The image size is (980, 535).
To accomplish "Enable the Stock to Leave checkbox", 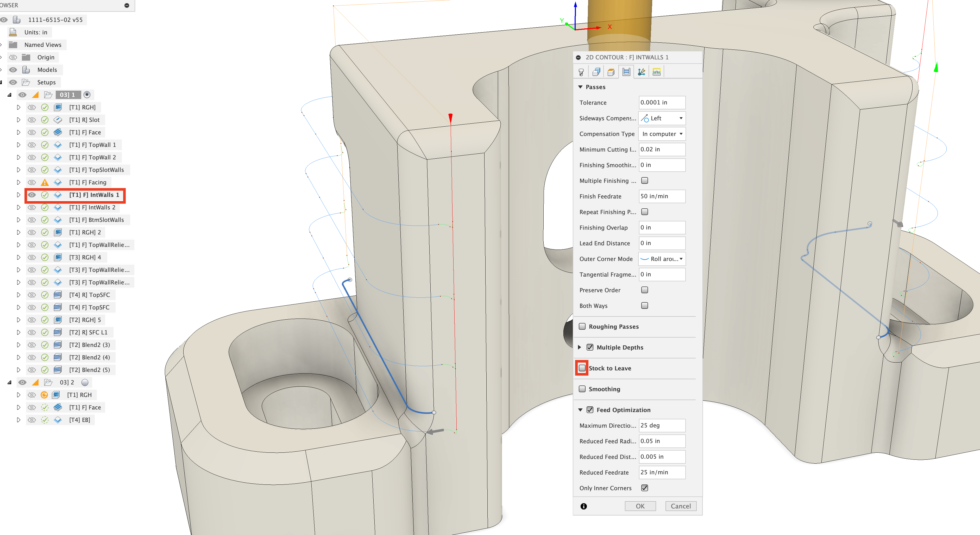I will click(x=582, y=368).
